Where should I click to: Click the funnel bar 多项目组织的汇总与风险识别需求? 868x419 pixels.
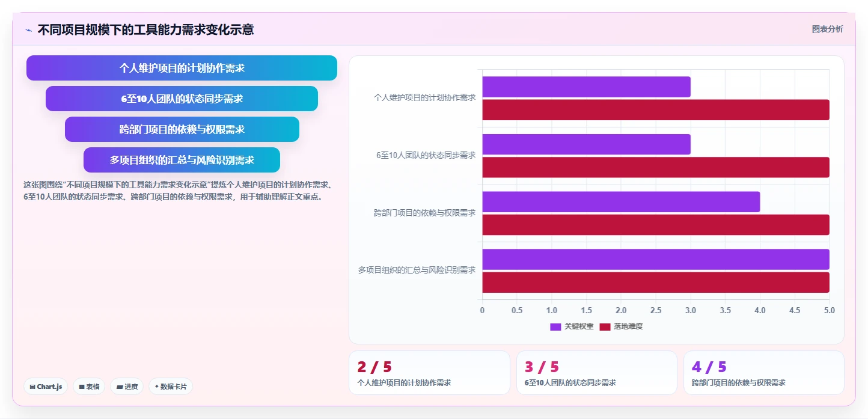(x=182, y=160)
